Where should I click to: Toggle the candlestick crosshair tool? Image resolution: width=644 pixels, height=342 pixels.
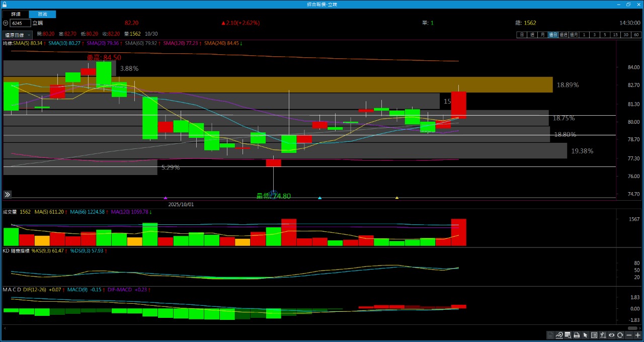tap(603, 335)
